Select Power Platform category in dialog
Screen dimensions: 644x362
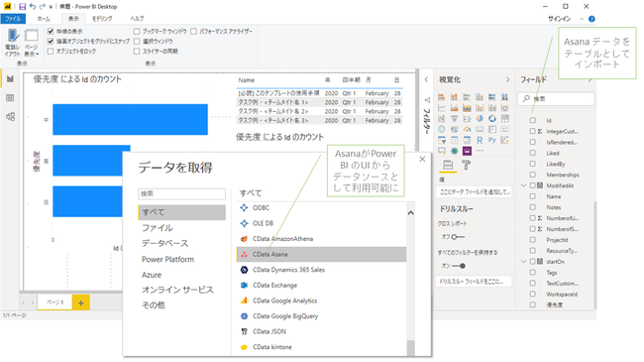coord(168,259)
